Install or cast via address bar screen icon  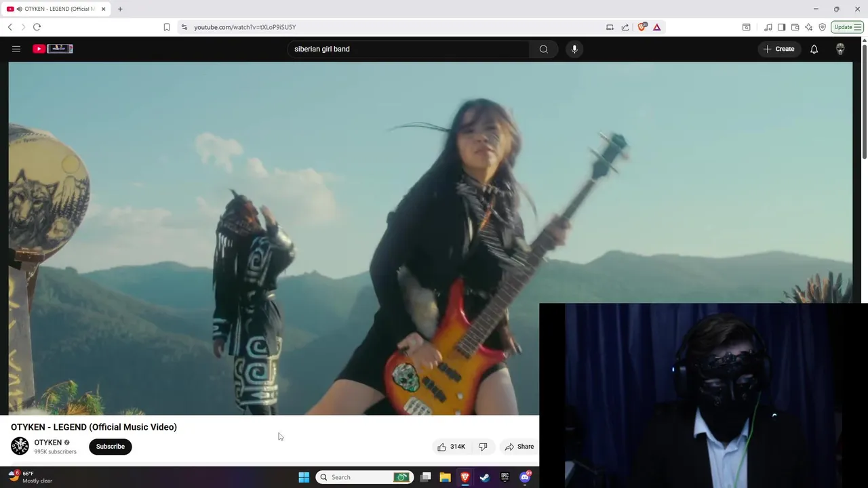(610, 27)
